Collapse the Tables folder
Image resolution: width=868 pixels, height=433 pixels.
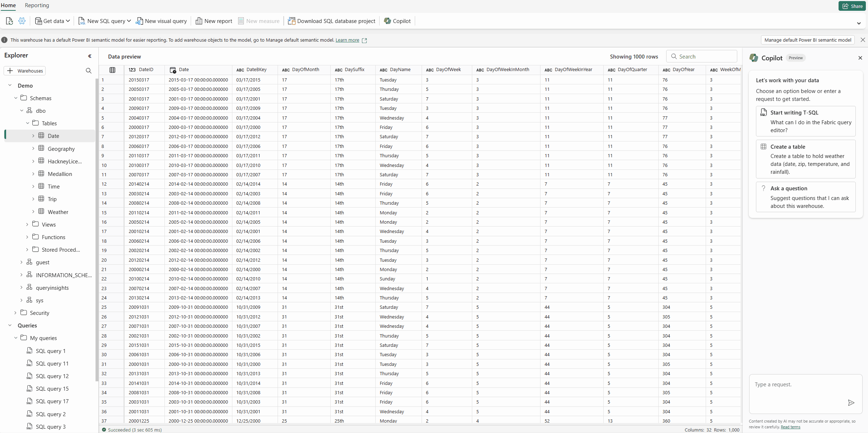point(28,123)
